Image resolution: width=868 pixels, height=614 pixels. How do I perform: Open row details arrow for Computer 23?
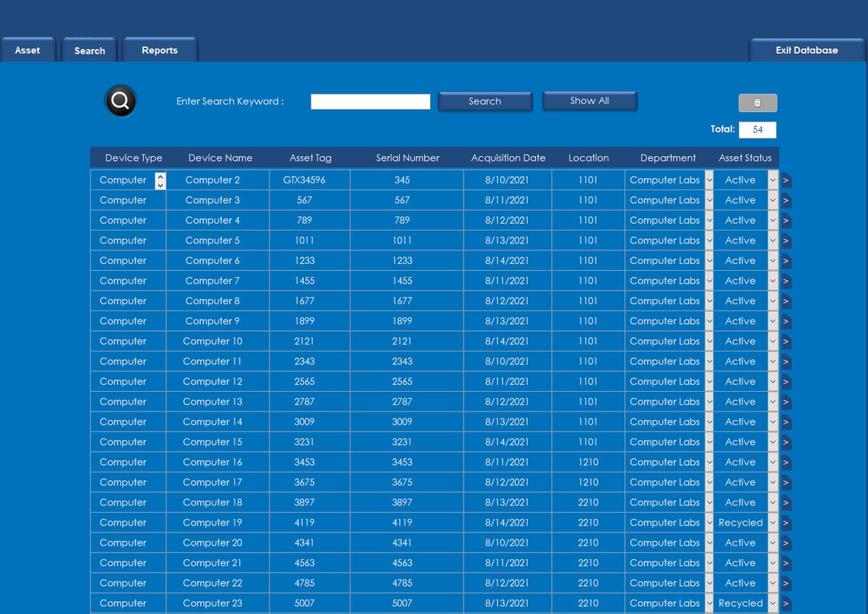tap(786, 603)
